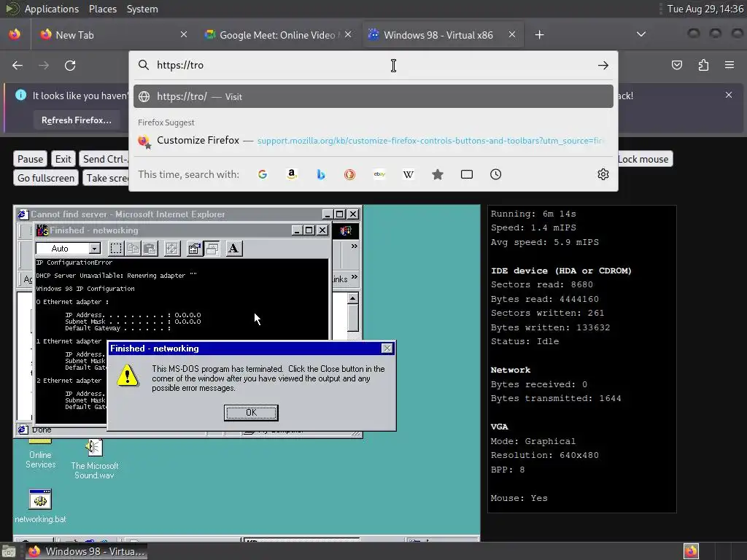747x560 pixels.
Task: Click the Firefox View logo button
Action: click(15, 34)
